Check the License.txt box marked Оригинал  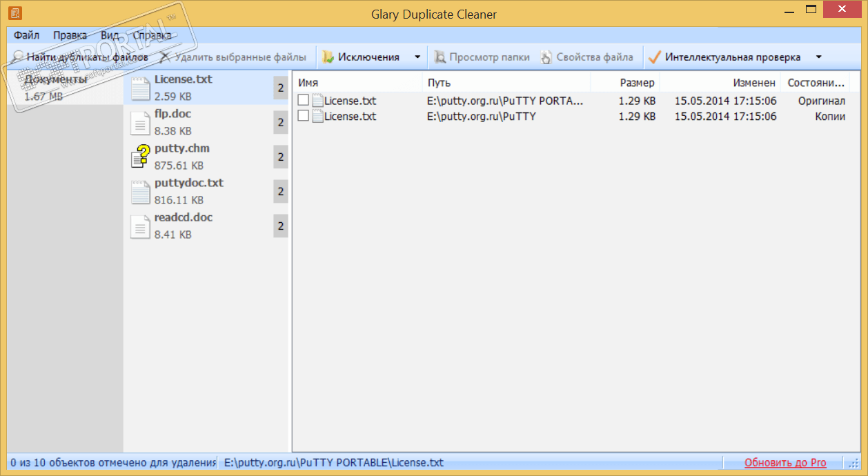tap(303, 101)
